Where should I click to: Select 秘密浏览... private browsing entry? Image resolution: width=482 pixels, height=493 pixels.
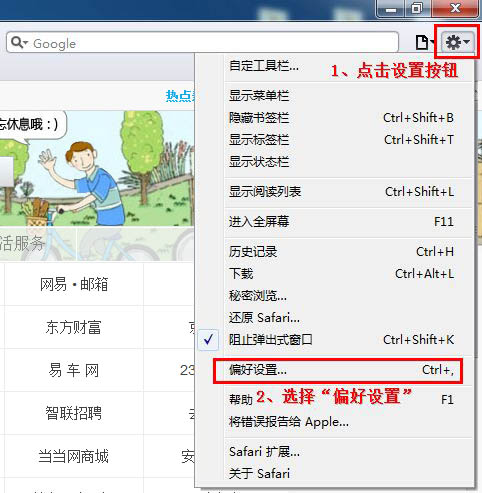coord(335,296)
